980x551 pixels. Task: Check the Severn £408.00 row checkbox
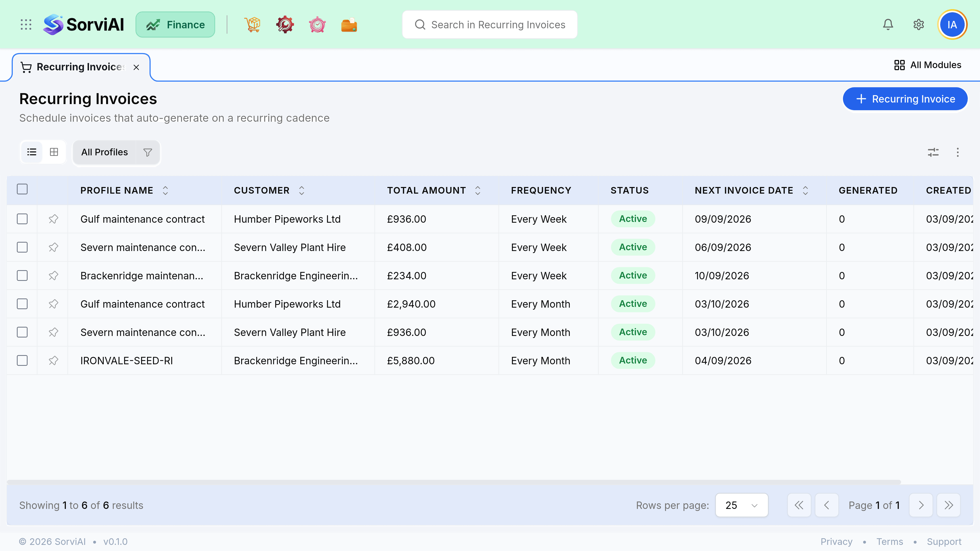coord(22,247)
